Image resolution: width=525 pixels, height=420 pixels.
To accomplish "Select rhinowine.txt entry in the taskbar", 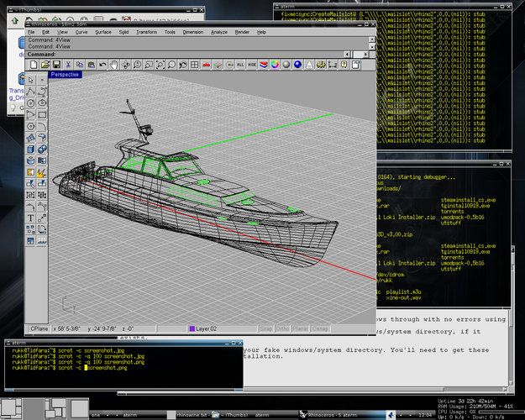I will (188, 415).
